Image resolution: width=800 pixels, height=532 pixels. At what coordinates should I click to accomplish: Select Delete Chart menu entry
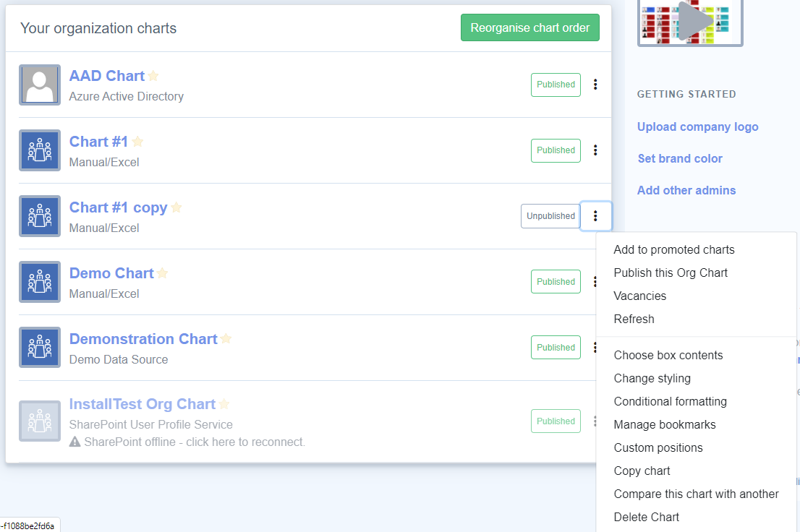tap(646, 517)
